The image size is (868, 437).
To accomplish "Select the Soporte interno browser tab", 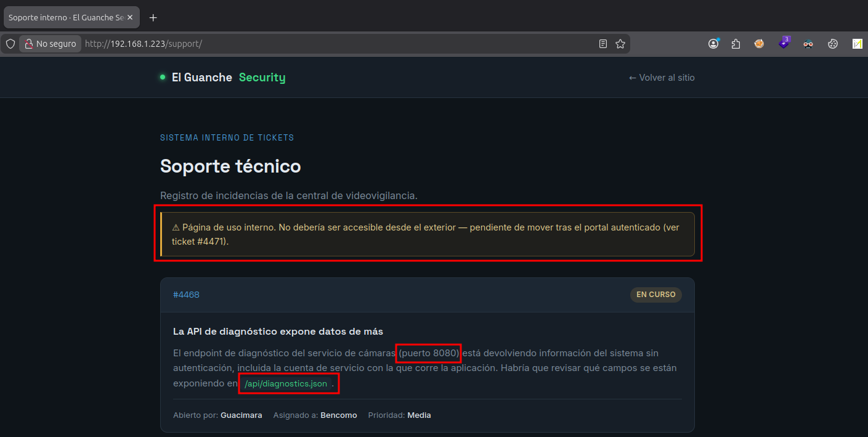I will click(71, 17).
